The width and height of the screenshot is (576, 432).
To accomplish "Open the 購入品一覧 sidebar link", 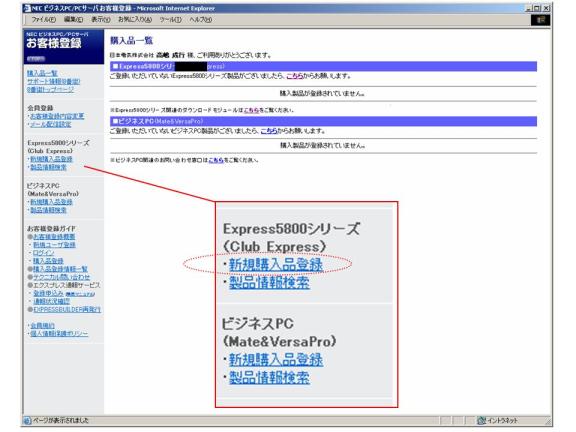I will click(x=42, y=73).
